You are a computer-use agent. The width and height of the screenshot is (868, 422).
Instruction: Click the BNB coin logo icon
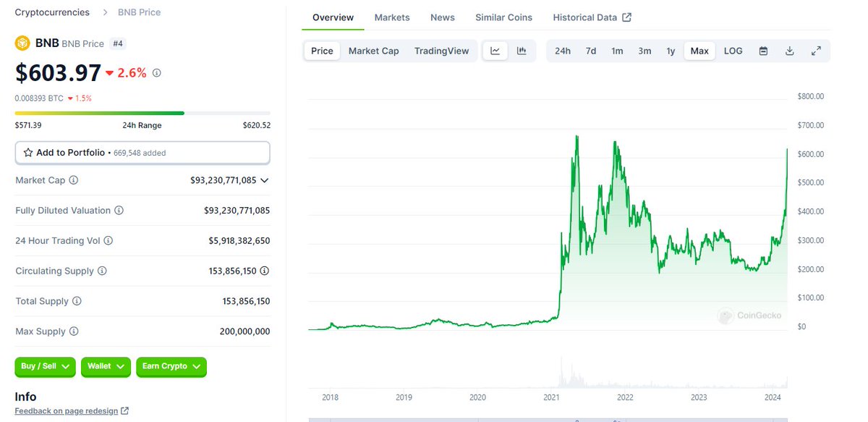[22, 43]
